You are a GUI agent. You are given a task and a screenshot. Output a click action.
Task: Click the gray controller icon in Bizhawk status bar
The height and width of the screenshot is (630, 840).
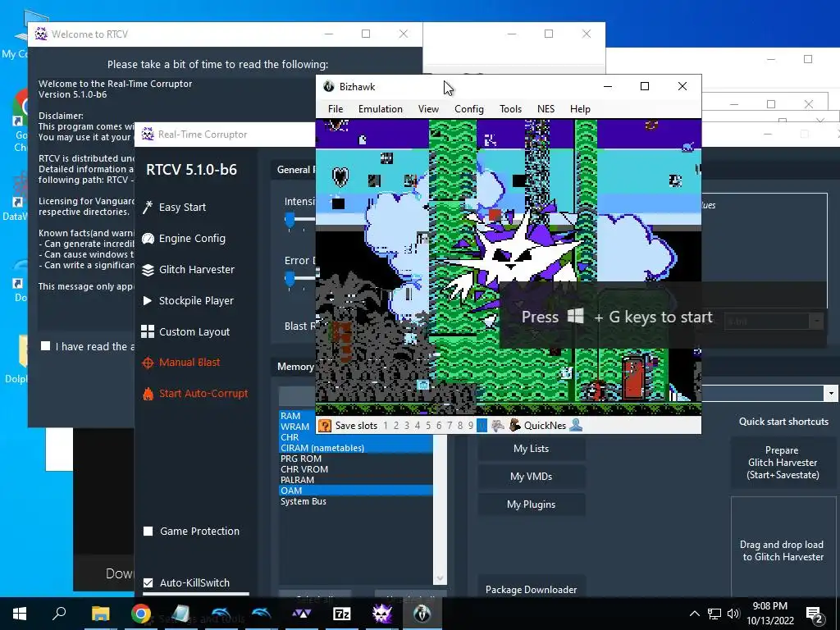coord(498,426)
